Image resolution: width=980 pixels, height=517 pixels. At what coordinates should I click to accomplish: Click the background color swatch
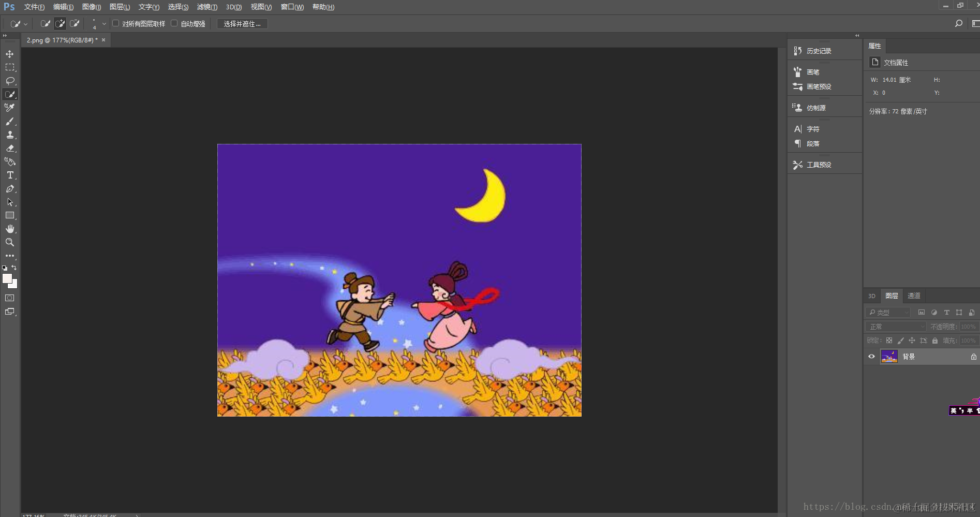point(14,285)
